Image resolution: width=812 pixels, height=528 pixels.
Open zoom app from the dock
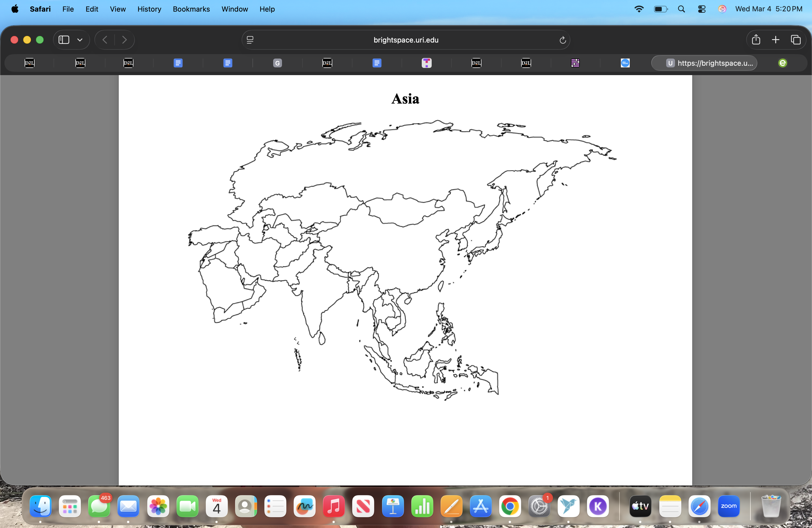coord(728,506)
